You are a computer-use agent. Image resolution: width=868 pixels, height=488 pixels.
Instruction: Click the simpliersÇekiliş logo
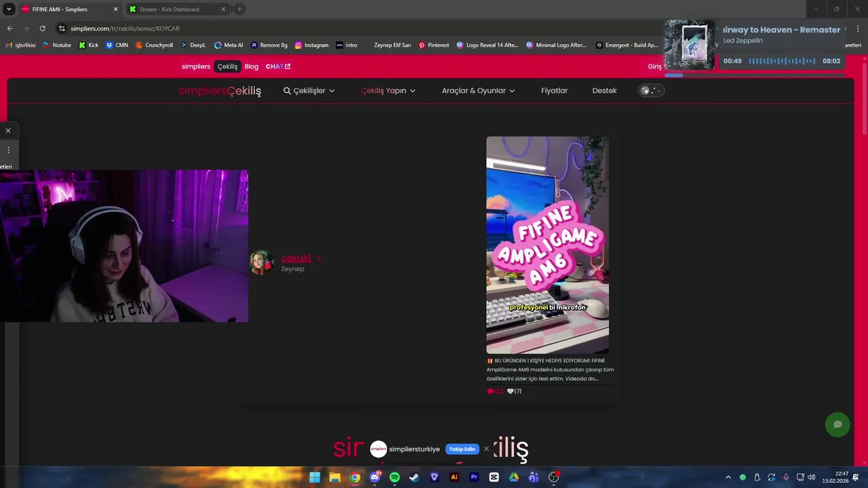pos(220,91)
